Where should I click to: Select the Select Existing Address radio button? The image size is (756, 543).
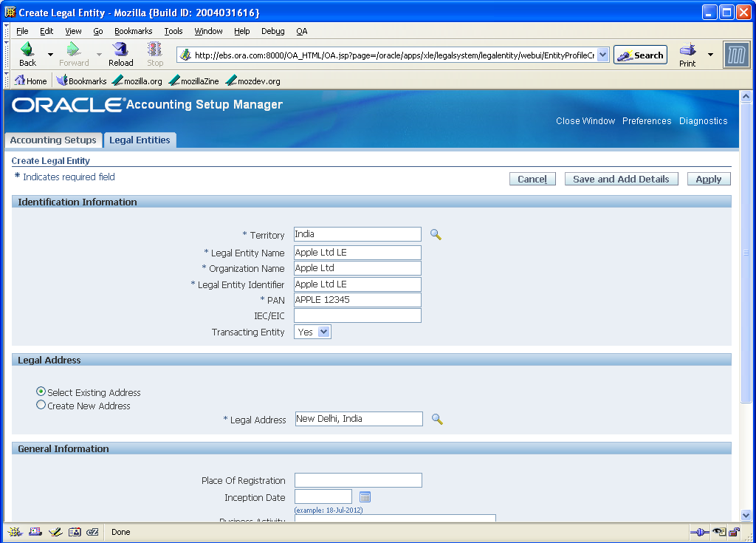(x=41, y=392)
